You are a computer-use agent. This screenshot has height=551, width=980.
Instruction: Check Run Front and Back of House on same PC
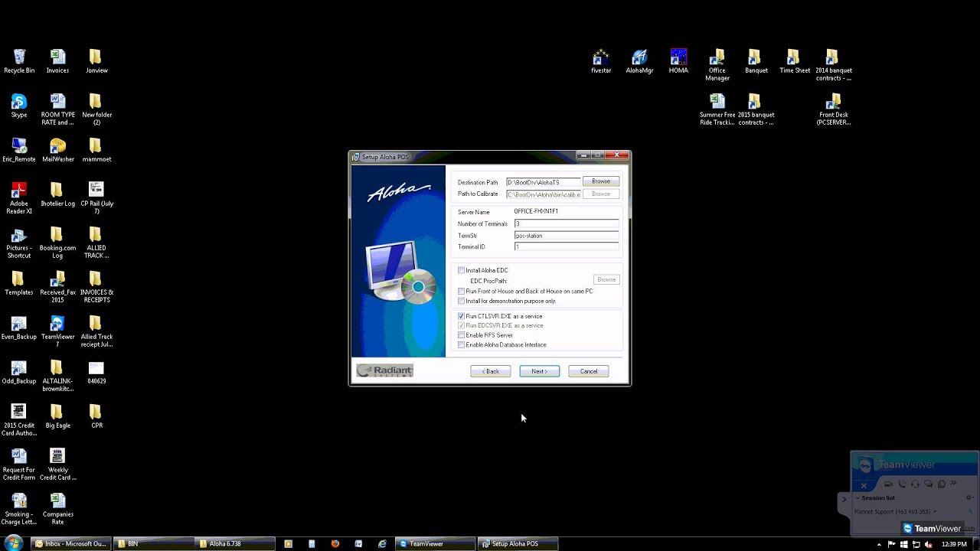pyautogui.click(x=462, y=292)
